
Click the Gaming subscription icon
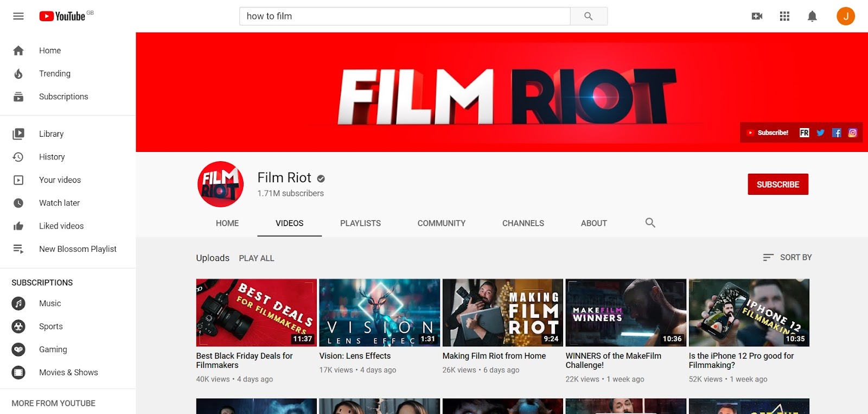pos(18,349)
